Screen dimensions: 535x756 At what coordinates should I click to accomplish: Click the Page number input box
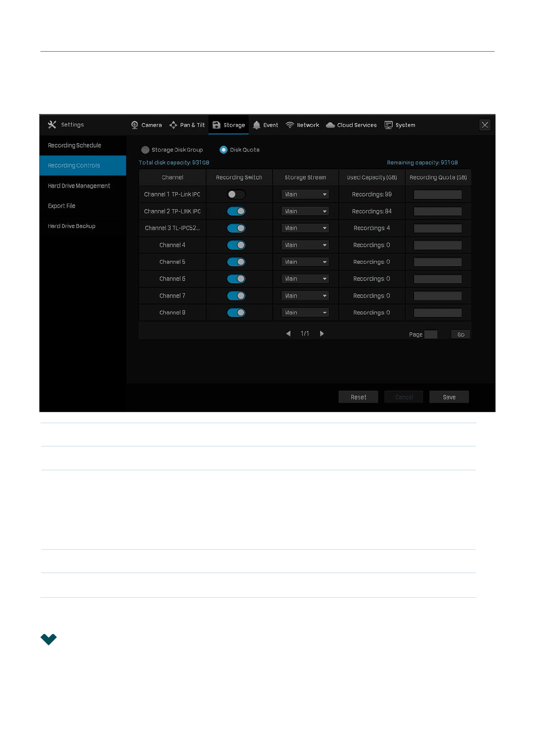(x=430, y=334)
